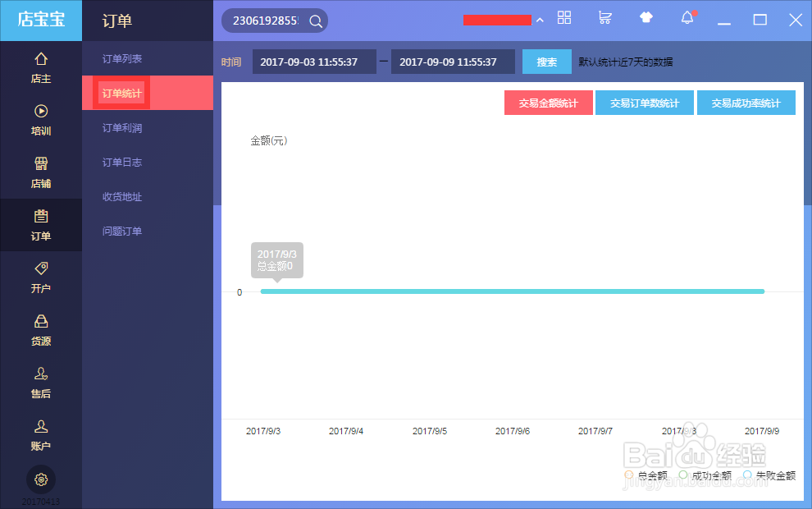Click the 2017/9/7 x-axis label
This screenshot has height=509, width=812.
point(595,431)
